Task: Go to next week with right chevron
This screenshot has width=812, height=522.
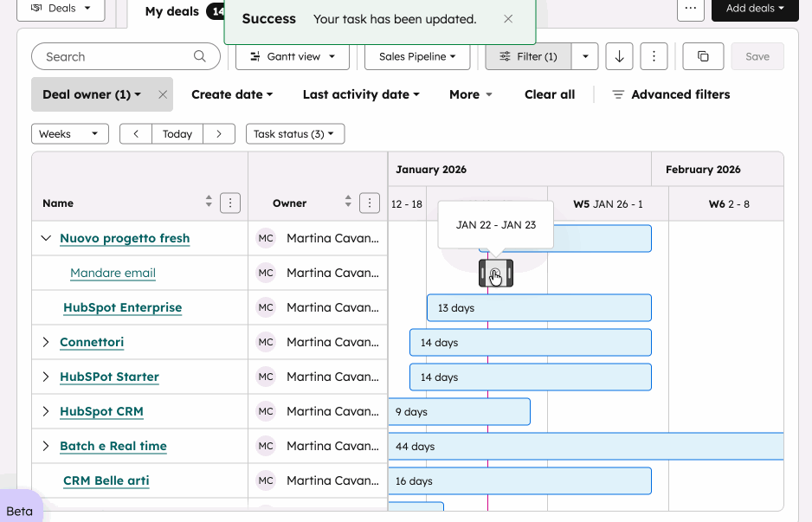Action: [219, 134]
